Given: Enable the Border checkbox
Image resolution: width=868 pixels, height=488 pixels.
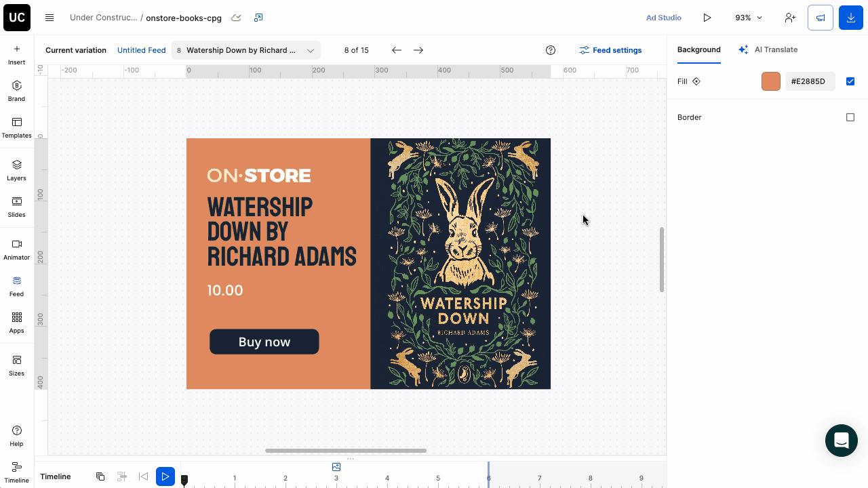Looking at the screenshot, I should (850, 117).
